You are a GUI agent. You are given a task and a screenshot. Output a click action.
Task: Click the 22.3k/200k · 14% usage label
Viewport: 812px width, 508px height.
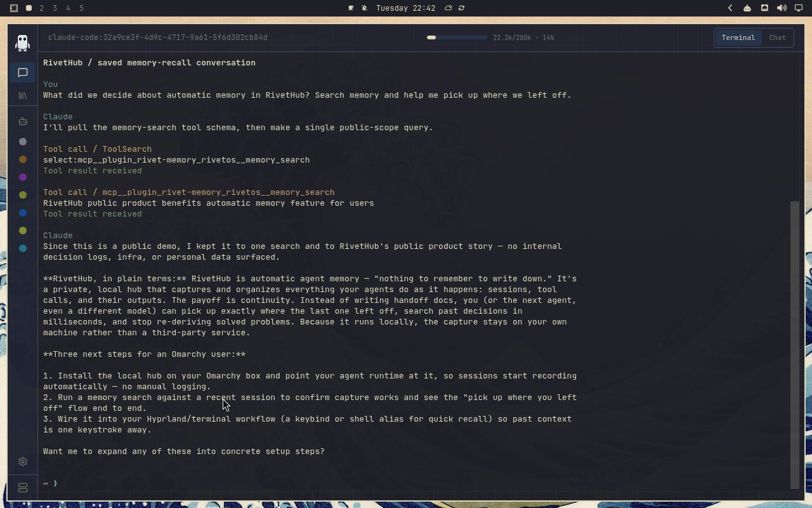coord(523,37)
